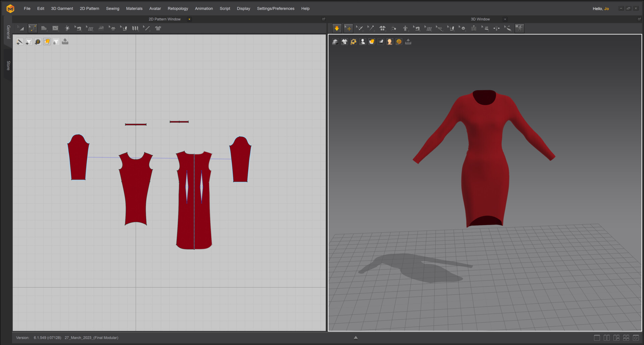The height and width of the screenshot is (345, 644).
Task: Select the Zipper tool in 3D toolbar
Action: tap(474, 28)
